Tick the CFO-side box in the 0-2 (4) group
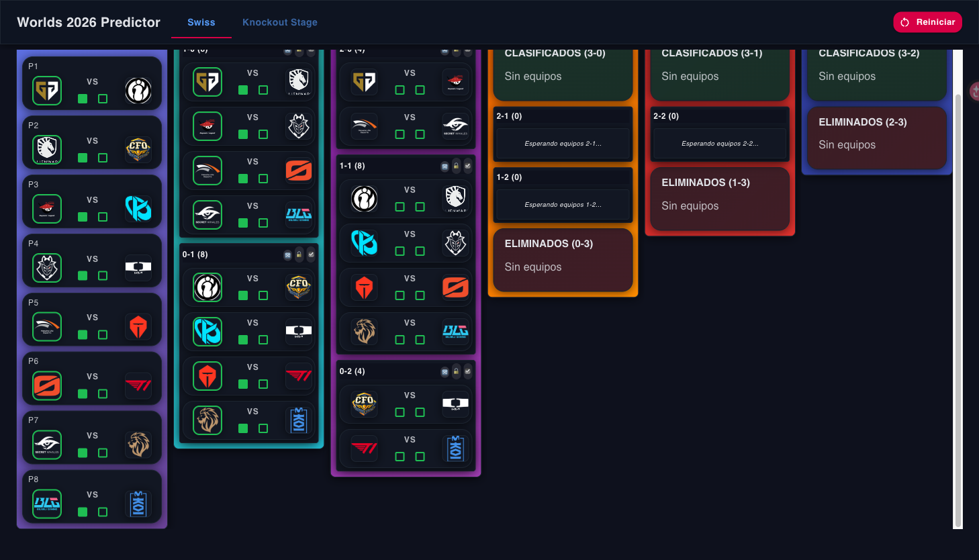Screen dimensions: 979x560 click(x=400, y=412)
